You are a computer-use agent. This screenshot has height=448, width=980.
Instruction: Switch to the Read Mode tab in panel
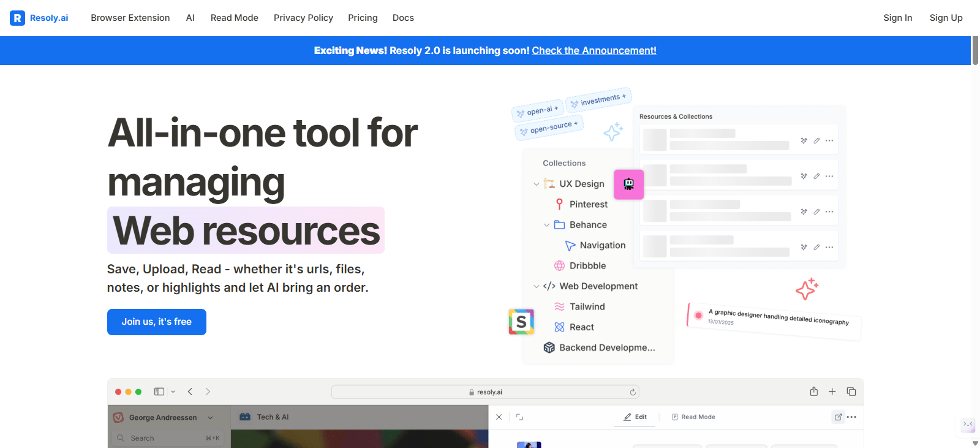693,417
